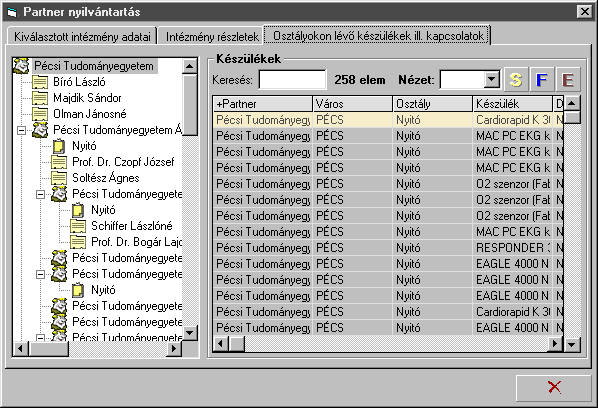This screenshot has width=598, height=408.
Task: Select the first Cardiorapid K device cell
Action: (513, 120)
